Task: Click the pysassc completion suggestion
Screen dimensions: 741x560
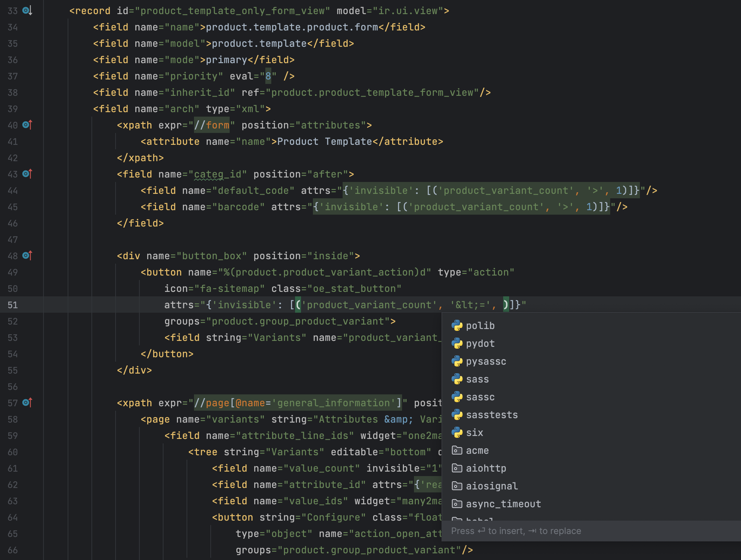Action: pyautogui.click(x=486, y=361)
